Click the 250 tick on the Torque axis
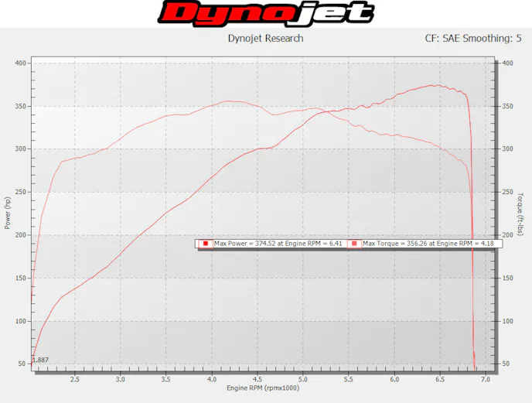 point(509,192)
